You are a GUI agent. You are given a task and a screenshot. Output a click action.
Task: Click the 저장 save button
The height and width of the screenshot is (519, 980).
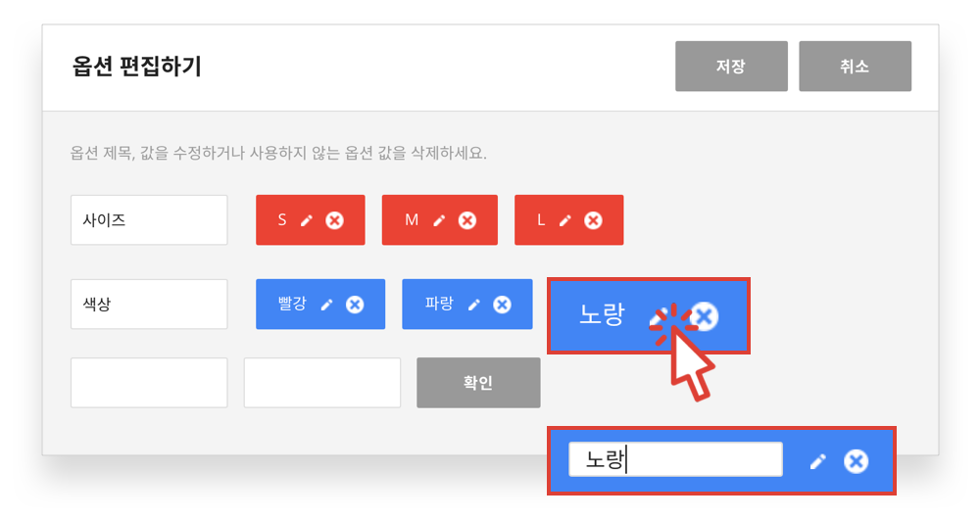point(731,67)
